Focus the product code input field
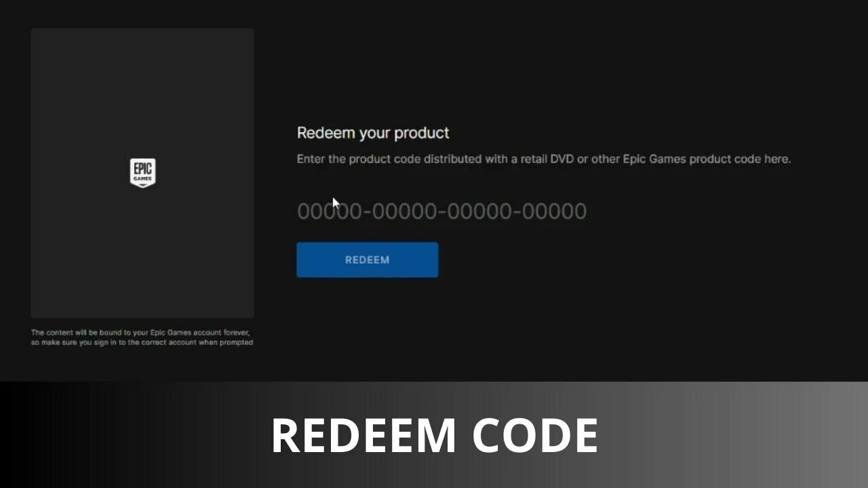Viewport: 868px width, 488px height. (441, 211)
